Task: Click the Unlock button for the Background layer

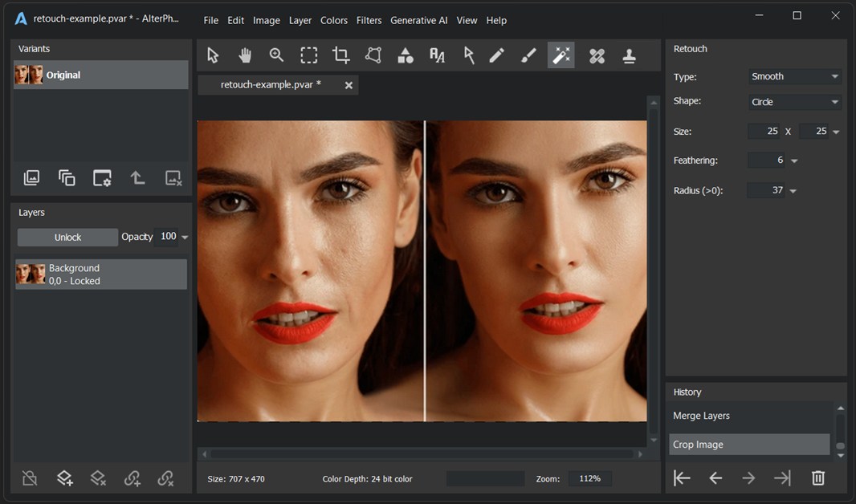Action: coord(67,237)
